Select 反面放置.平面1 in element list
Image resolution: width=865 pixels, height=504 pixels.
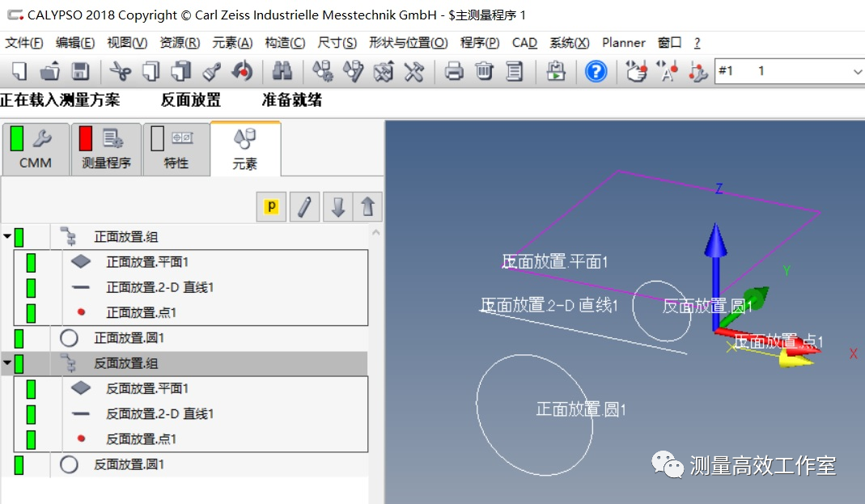click(x=147, y=388)
